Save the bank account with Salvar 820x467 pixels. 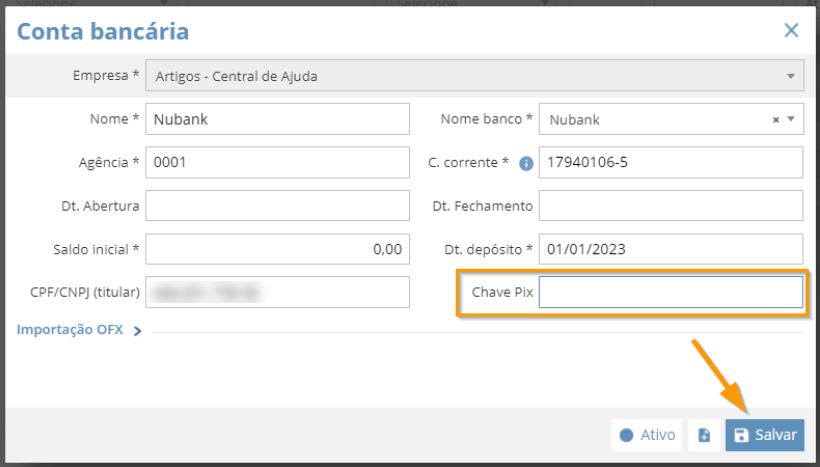coord(765,435)
